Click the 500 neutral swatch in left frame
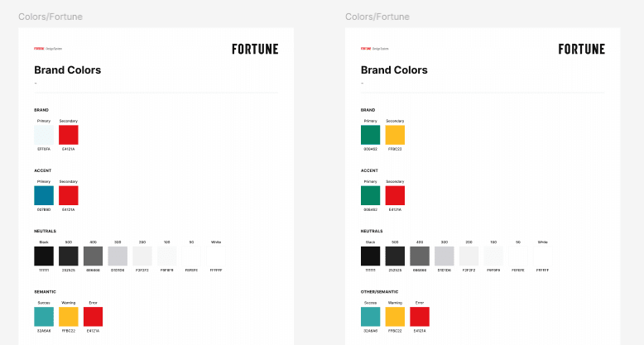644x345 pixels. coord(69,256)
